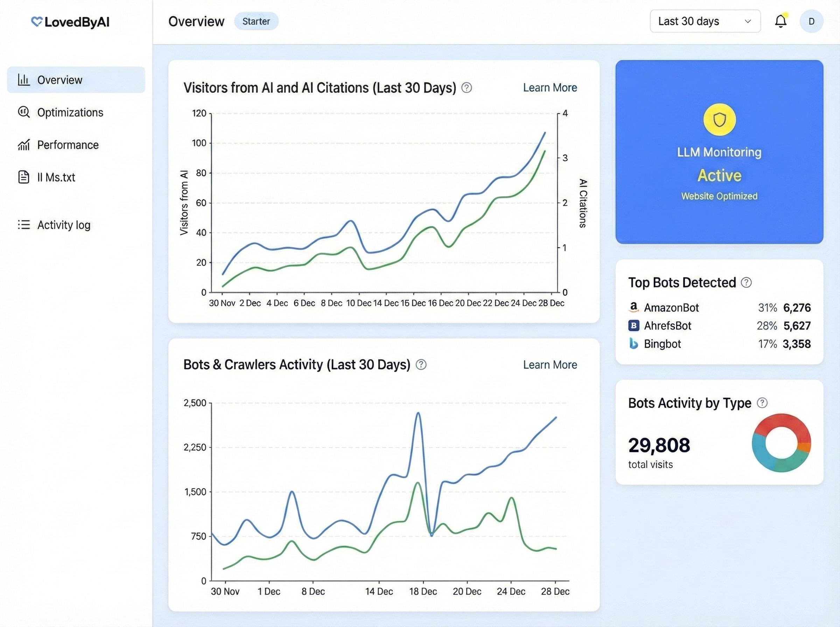This screenshot has height=627, width=840.
Task: Click the notification bell icon
Action: click(780, 21)
